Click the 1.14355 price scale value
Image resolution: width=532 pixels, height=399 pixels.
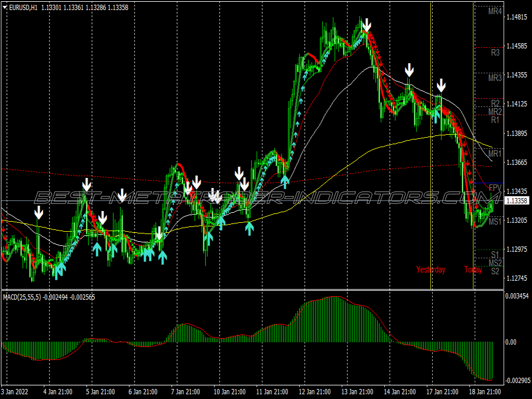click(x=517, y=74)
